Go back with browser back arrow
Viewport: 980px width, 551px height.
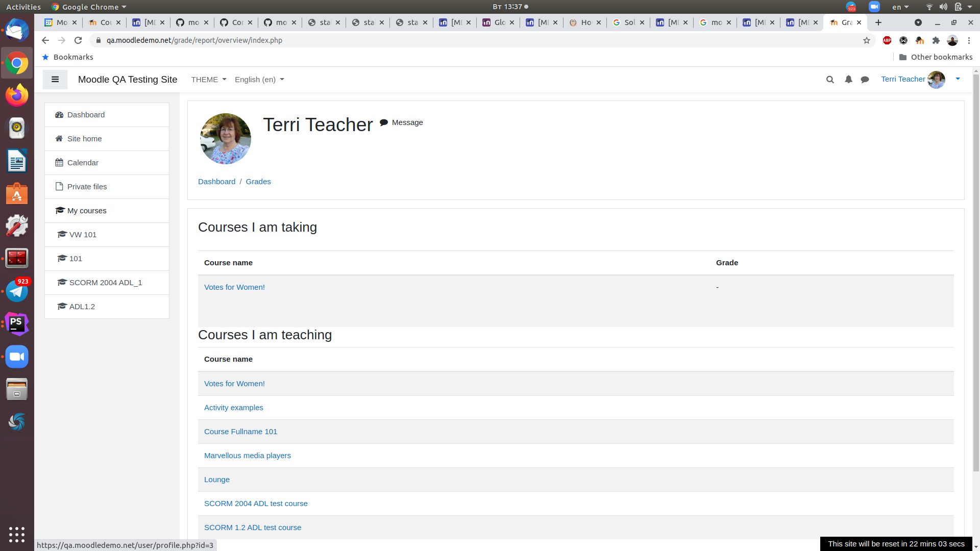[45, 40]
